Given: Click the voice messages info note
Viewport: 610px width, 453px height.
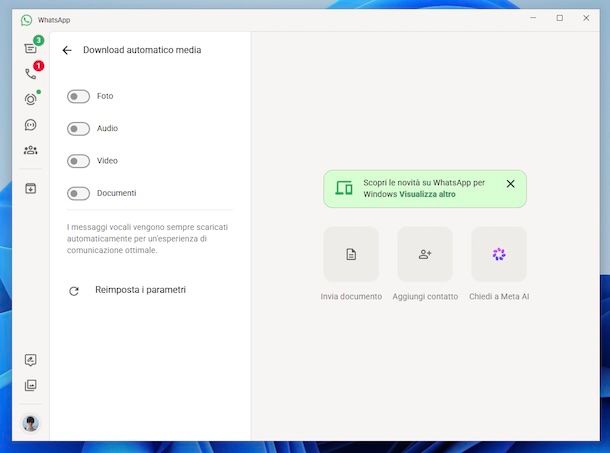Looking at the screenshot, I should click(147, 239).
